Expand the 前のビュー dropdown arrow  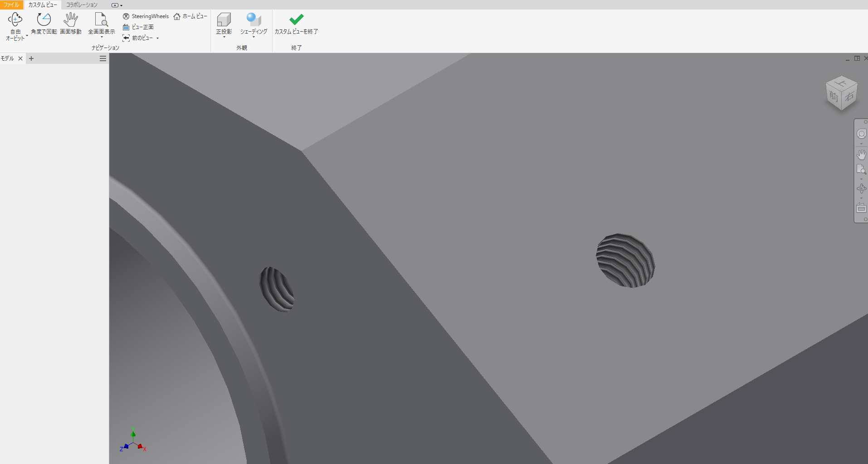click(158, 39)
